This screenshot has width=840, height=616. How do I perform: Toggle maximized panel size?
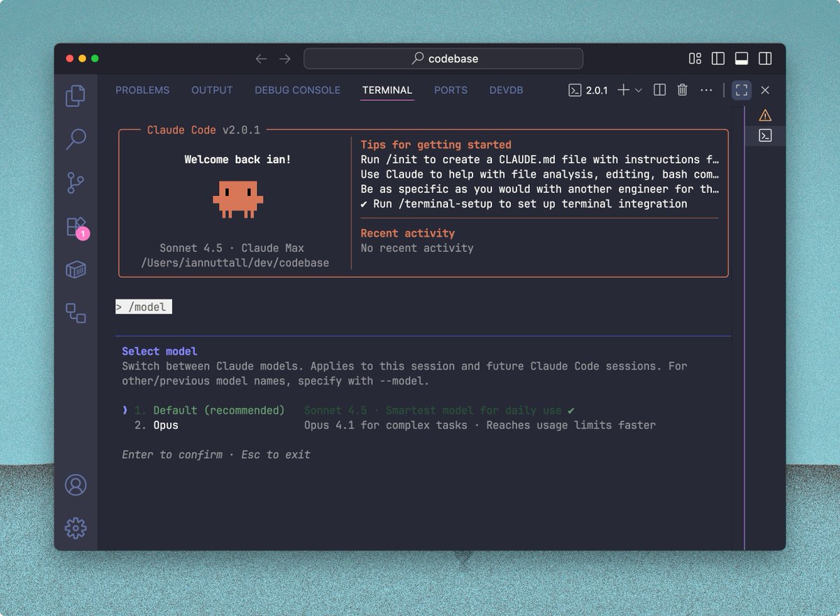pos(742,90)
